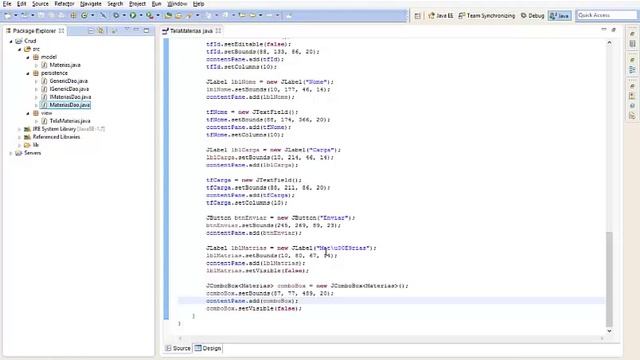This screenshot has width=640, height=360.
Task: Click the Quick Access search field
Action: tap(606, 15)
